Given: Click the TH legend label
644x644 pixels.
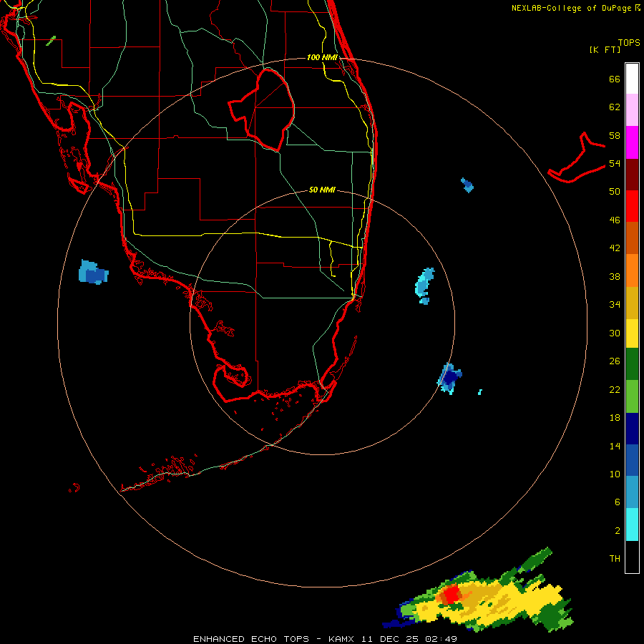Looking at the screenshot, I should 615,559.
